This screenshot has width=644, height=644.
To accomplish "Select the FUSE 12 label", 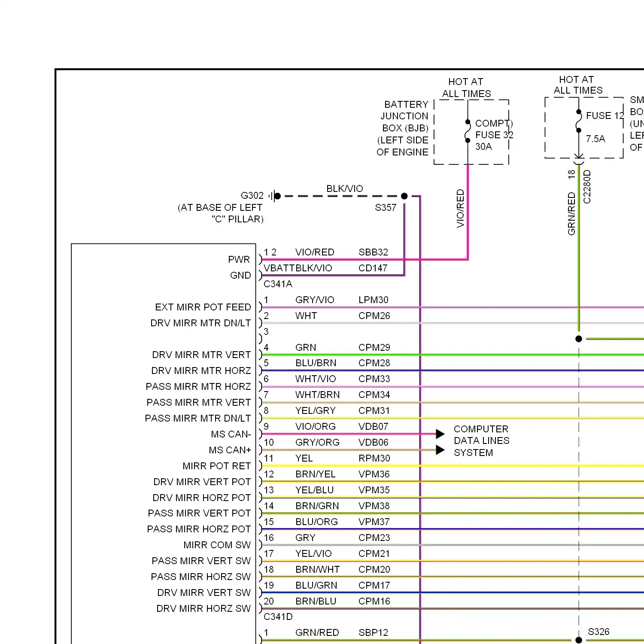I will click(605, 115).
